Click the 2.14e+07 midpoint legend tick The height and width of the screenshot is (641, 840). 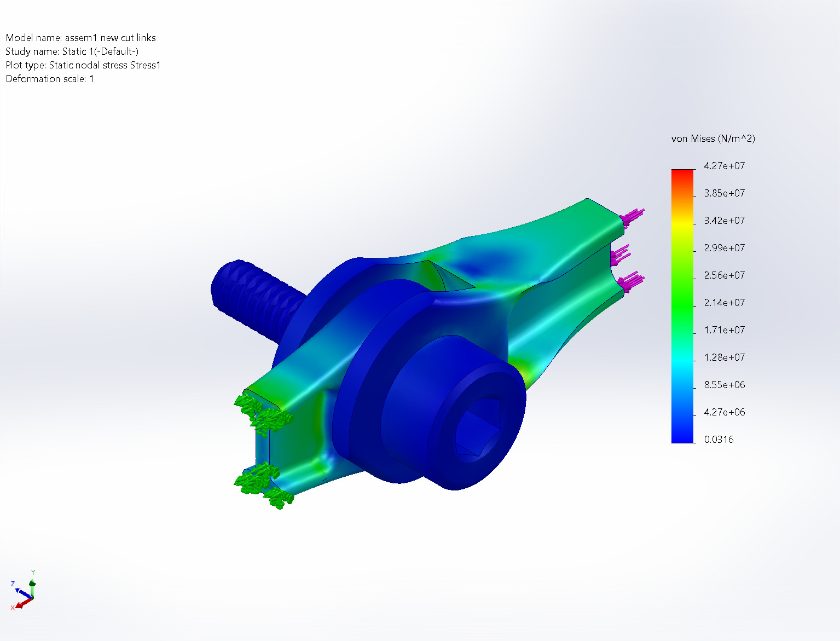coord(723,303)
